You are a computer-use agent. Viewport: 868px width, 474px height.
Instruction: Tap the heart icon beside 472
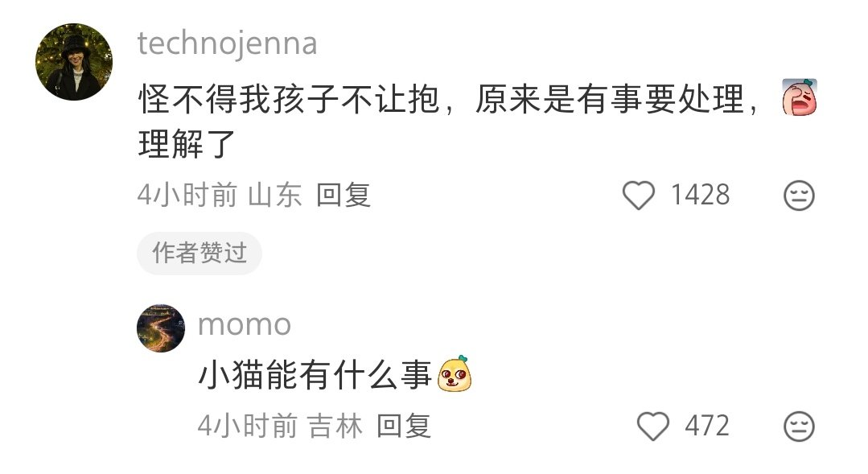point(653,426)
